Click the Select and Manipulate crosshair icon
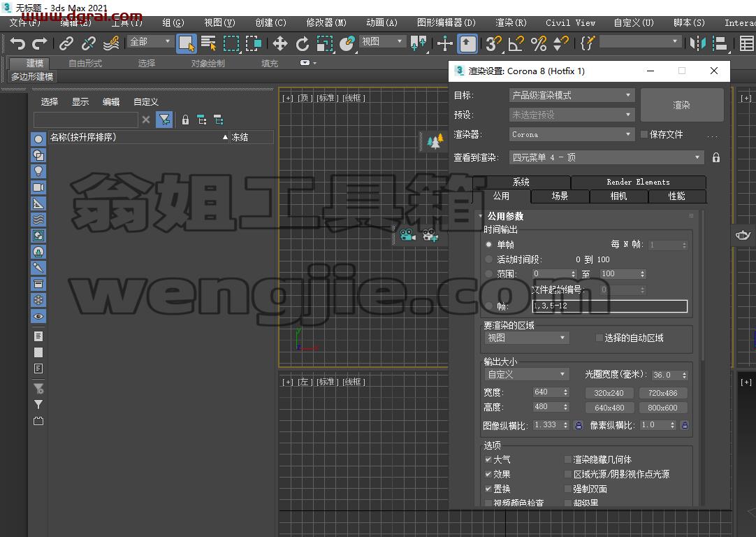The height and width of the screenshot is (537, 756). coord(444,43)
